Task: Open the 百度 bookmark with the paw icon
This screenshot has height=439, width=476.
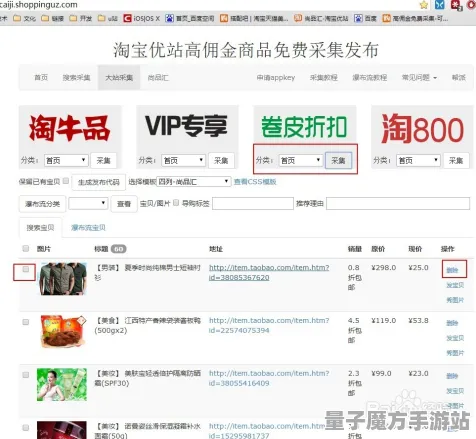Action: pyautogui.click(x=365, y=18)
